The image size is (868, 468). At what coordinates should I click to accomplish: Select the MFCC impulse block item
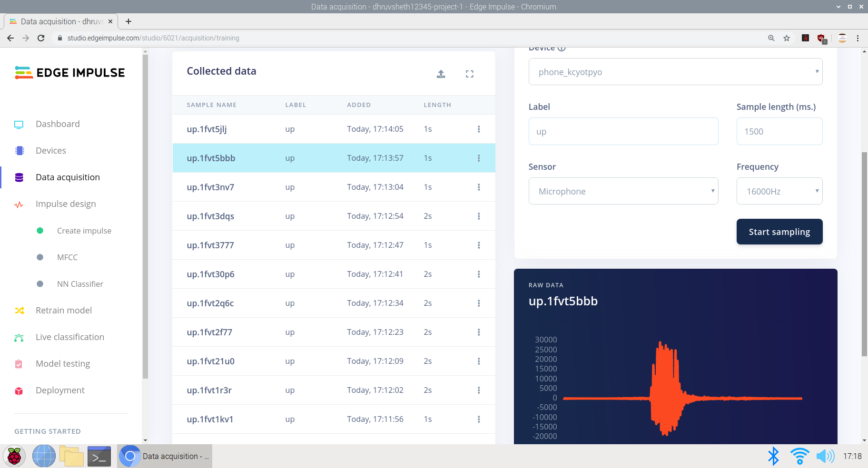coord(67,257)
